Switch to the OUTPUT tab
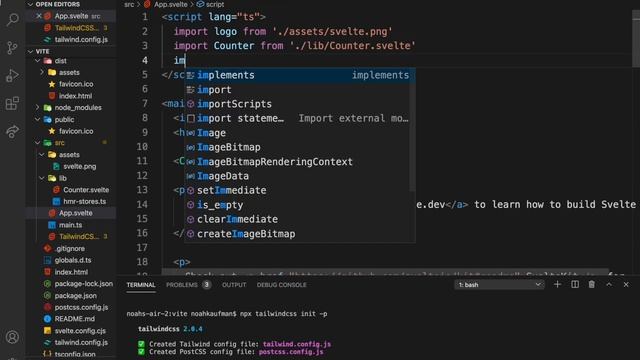The image size is (640, 360). 234,285
